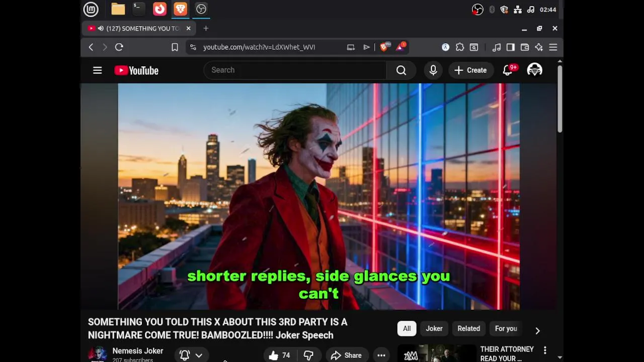Open the Brave Rewards triangle icon
Screen dimensions: 644x362
coord(400,47)
